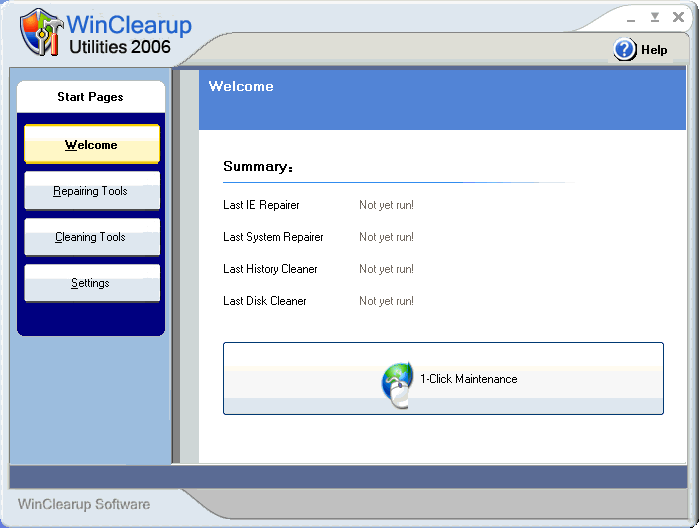The width and height of the screenshot is (699, 528).
Task: Click the WinClearup shield logo icon
Action: [41, 32]
